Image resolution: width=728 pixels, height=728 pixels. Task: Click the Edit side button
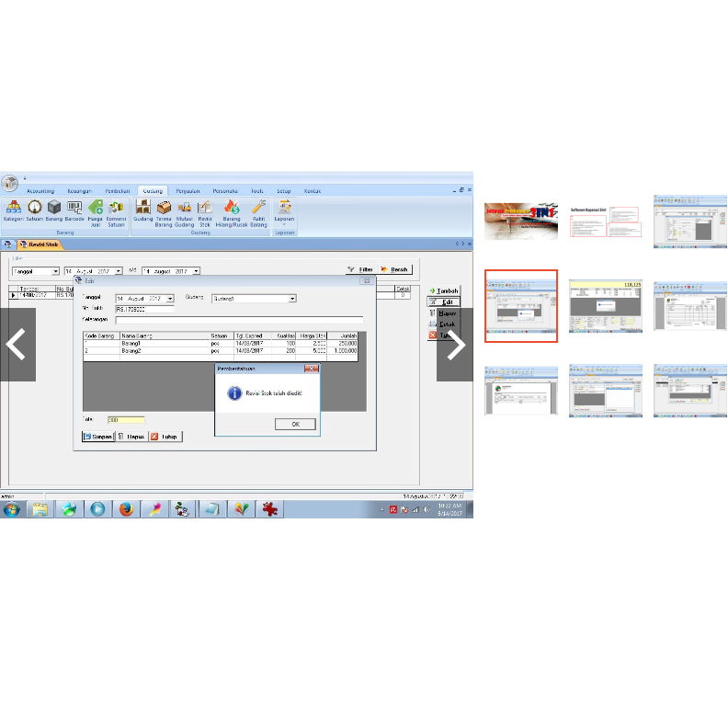point(444,301)
